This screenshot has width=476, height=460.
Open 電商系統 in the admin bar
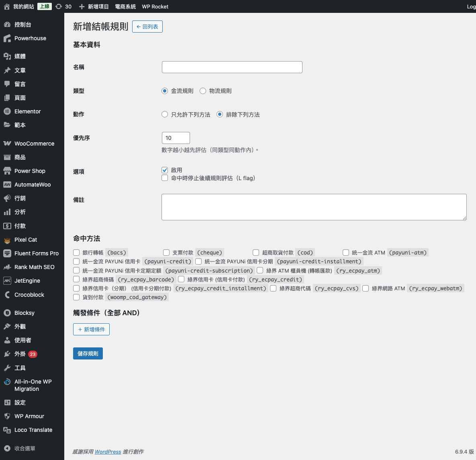coord(125,6)
